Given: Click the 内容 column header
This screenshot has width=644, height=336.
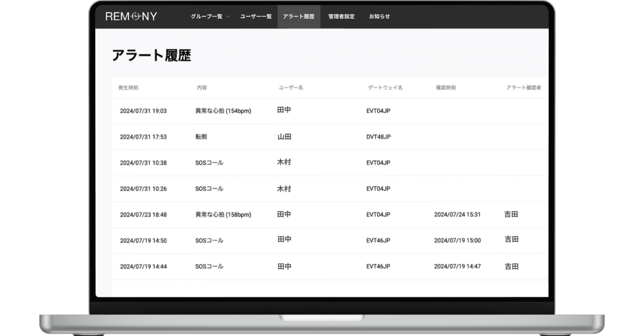Looking at the screenshot, I should 202,88.
